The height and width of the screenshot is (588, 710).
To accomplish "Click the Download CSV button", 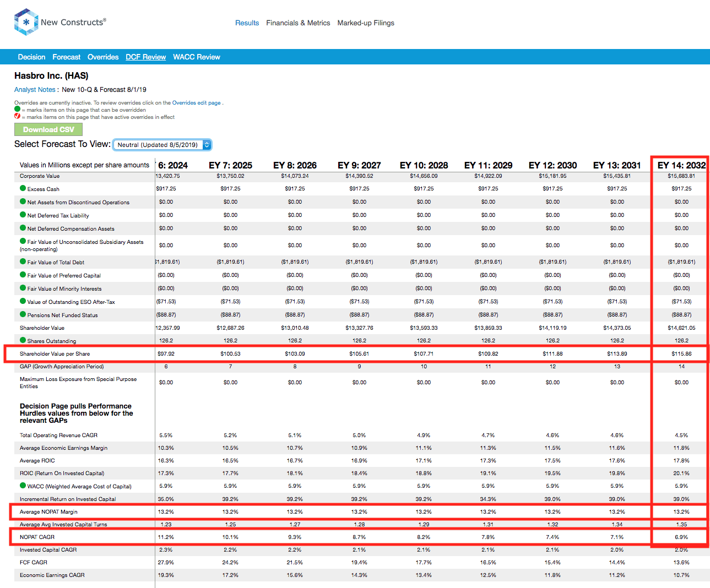I will pyautogui.click(x=48, y=129).
